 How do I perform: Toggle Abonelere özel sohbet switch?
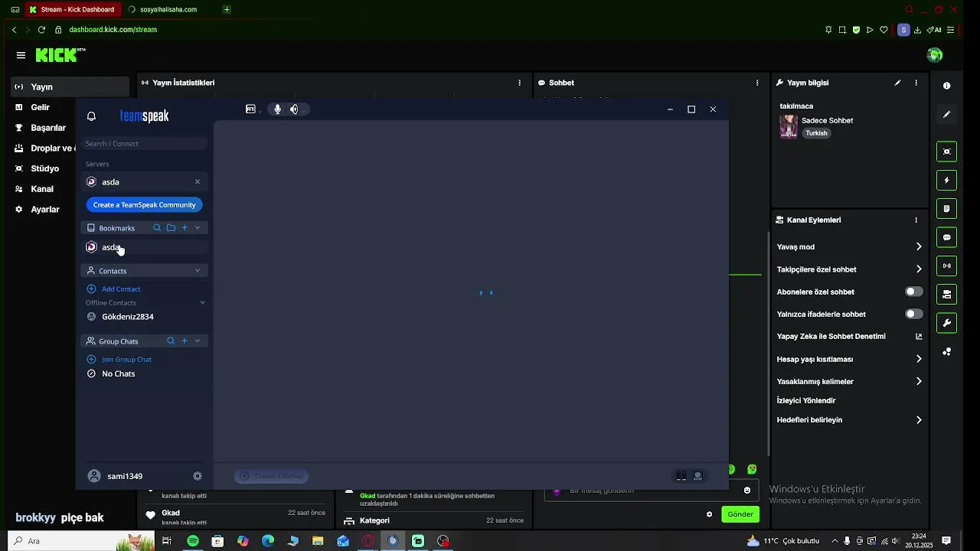click(914, 292)
